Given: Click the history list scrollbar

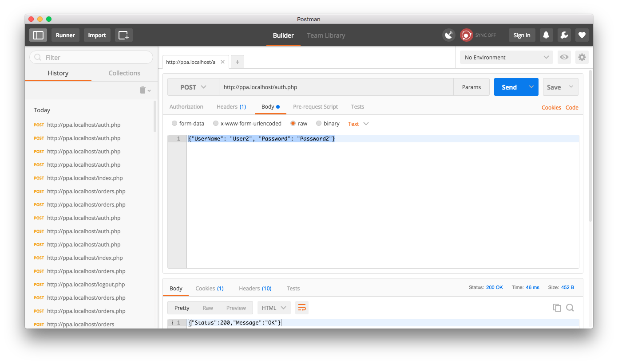Looking at the screenshot, I should tap(155, 116).
